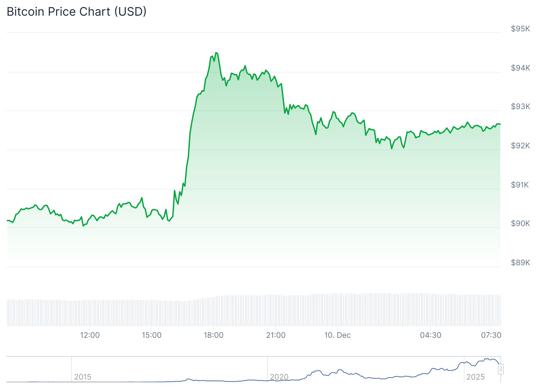Click the 10. Dec date label

(x=337, y=335)
